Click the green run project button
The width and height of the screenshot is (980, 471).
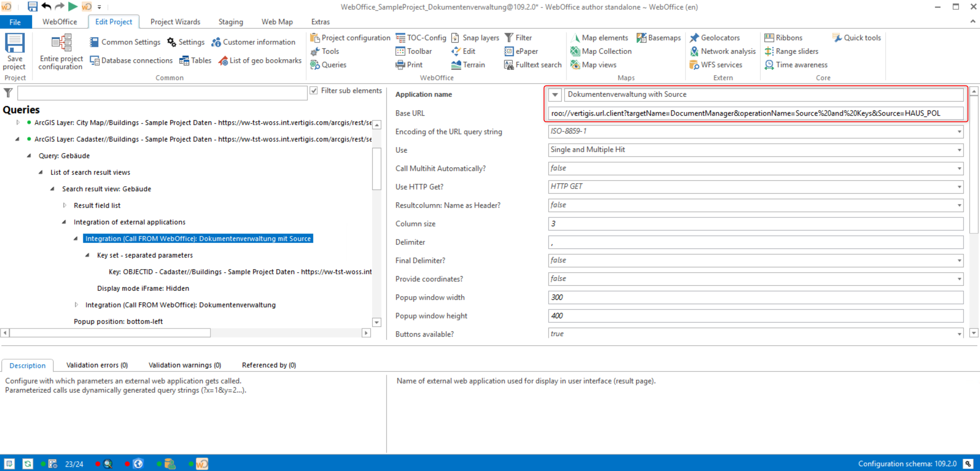click(73, 7)
